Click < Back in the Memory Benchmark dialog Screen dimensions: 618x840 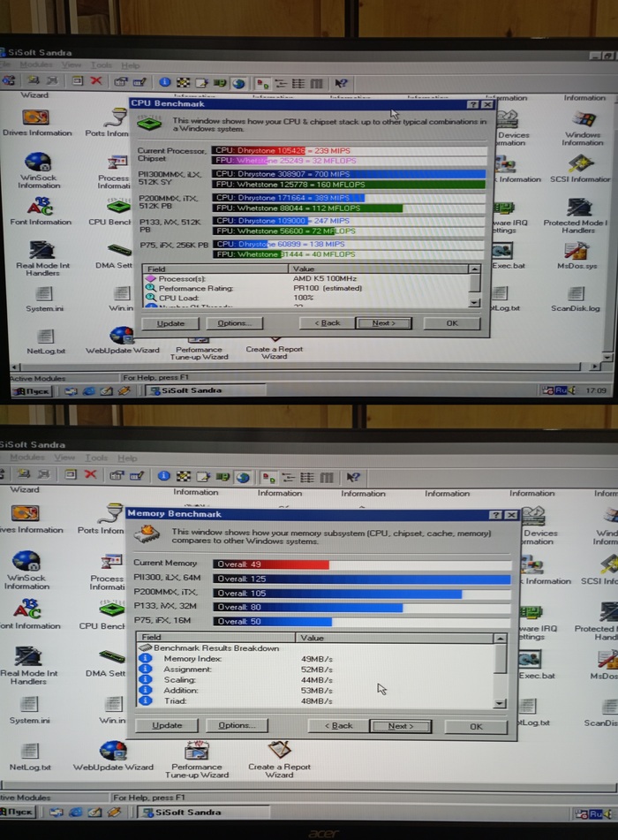[338, 726]
